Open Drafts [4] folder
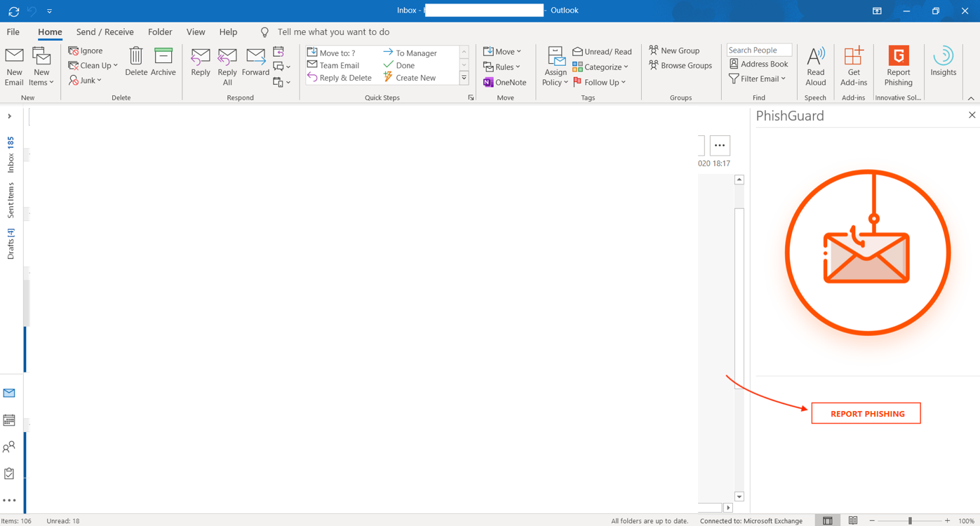 click(x=11, y=243)
